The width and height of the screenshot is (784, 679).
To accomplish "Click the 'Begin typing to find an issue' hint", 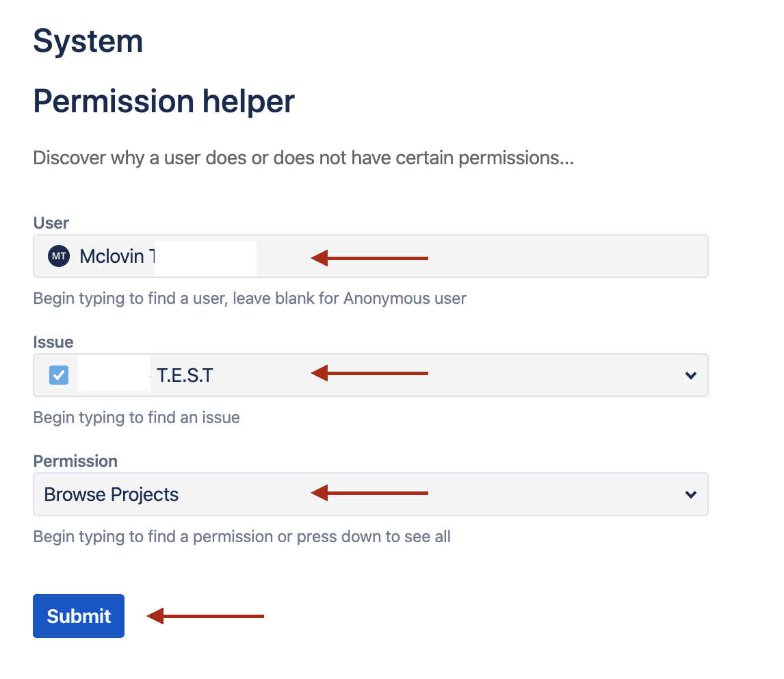I will click(x=137, y=418).
